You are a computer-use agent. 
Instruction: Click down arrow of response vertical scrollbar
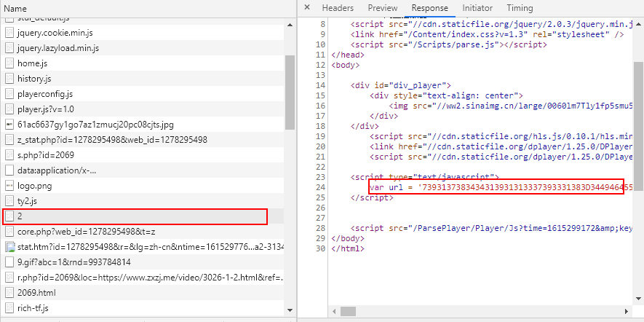click(638, 298)
